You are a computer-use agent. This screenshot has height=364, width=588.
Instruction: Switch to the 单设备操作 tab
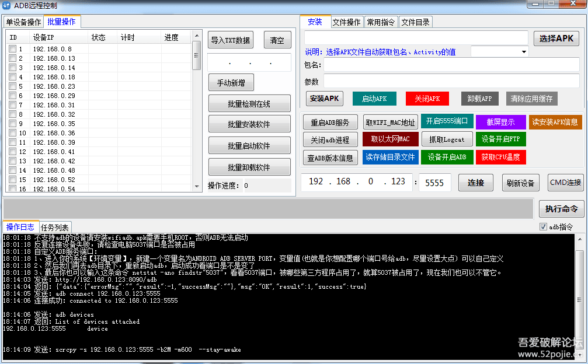23,22
